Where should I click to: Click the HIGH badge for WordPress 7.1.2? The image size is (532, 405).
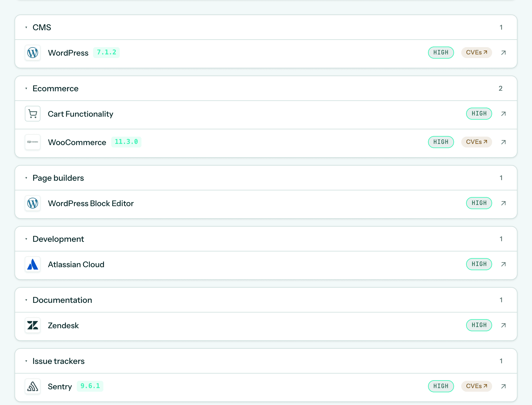click(x=441, y=53)
